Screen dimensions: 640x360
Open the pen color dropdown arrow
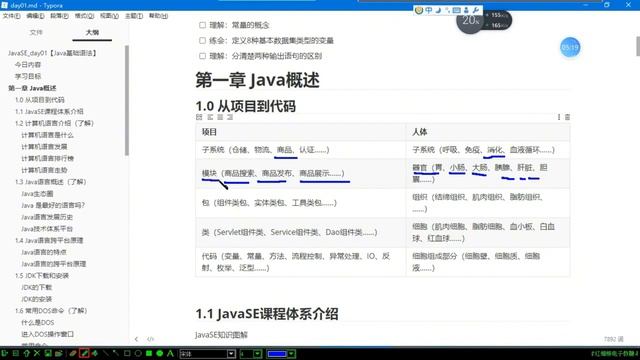[291, 353]
